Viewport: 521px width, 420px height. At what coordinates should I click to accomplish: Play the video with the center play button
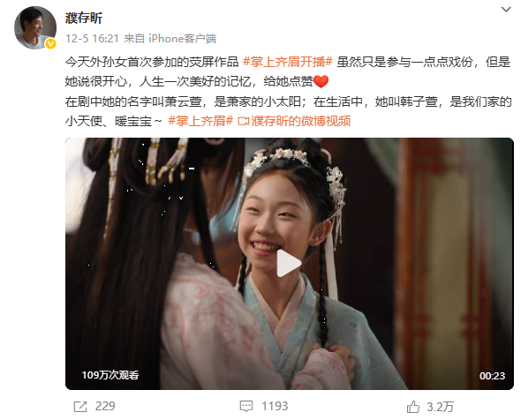(289, 263)
